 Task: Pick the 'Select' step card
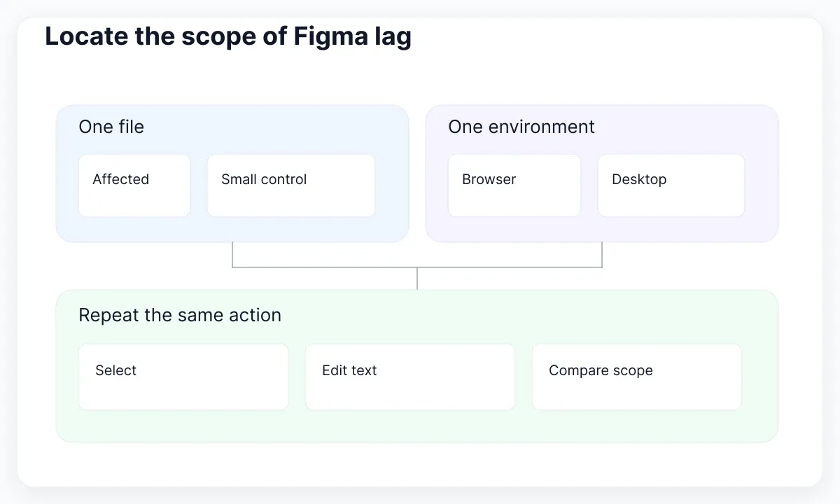[x=183, y=377]
